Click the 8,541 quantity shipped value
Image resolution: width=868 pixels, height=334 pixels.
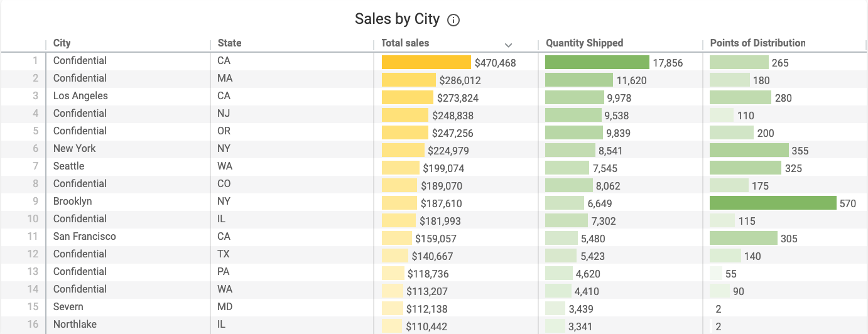(610, 151)
